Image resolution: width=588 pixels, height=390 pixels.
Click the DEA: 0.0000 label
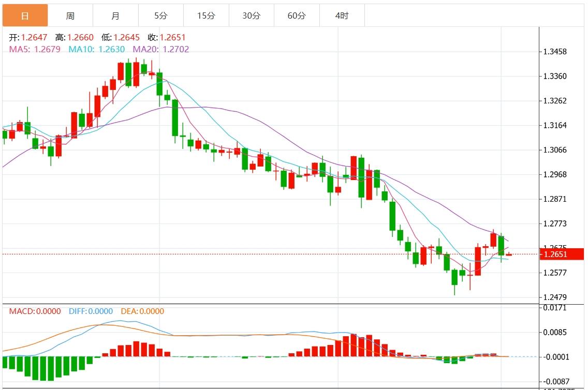click(142, 311)
